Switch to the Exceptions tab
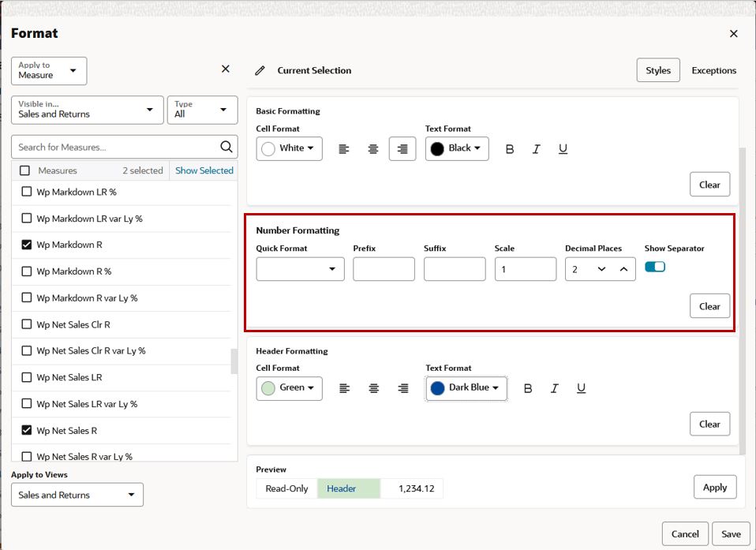Screen dimensions: 756x550 tap(713, 70)
